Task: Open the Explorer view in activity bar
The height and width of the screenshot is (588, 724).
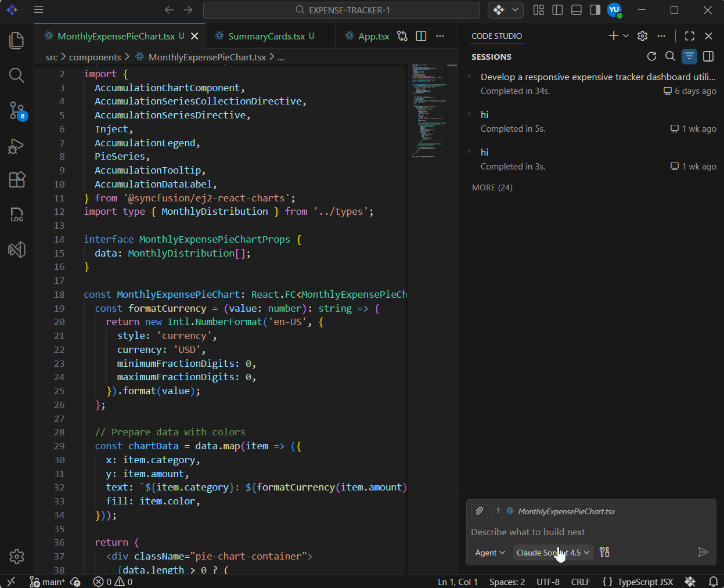Action: pyautogui.click(x=17, y=40)
